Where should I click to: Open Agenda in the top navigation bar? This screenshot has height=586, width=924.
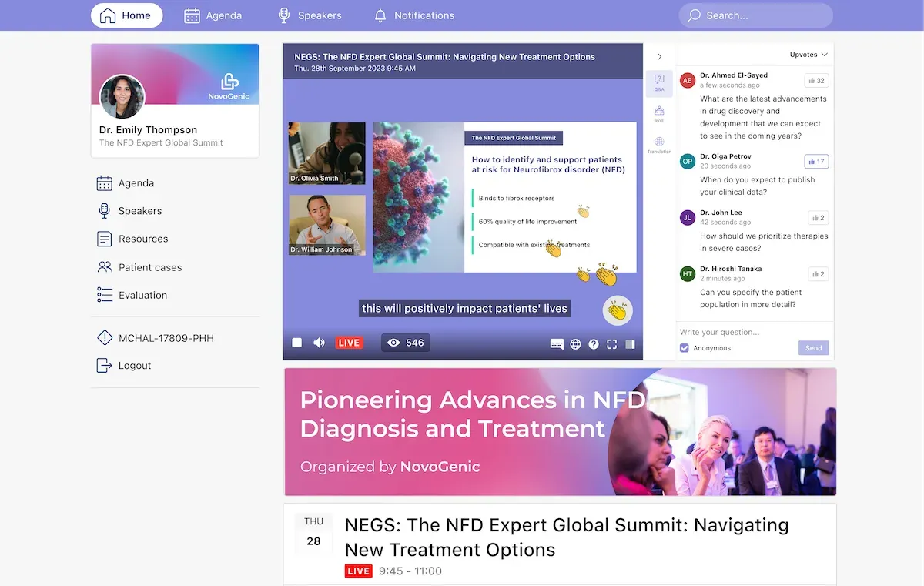pos(213,15)
